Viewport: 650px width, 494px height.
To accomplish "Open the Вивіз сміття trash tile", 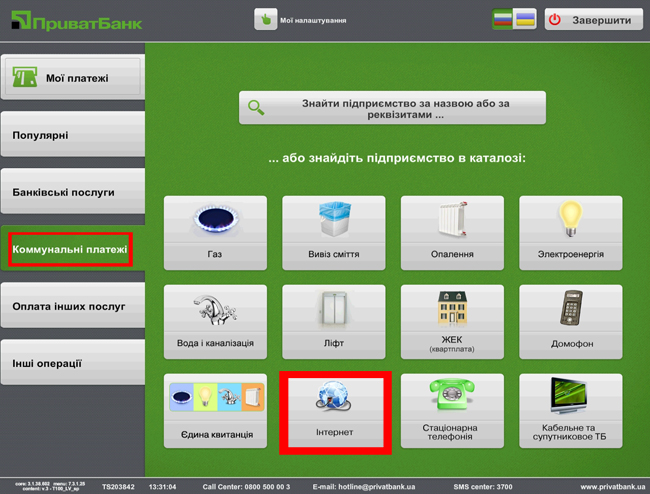I will click(334, 233).
